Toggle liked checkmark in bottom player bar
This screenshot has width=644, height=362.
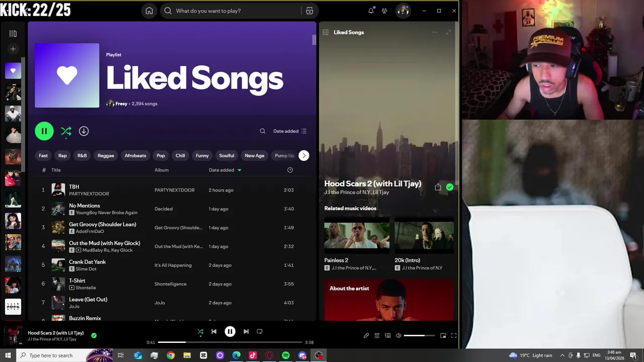click(94, 335)
